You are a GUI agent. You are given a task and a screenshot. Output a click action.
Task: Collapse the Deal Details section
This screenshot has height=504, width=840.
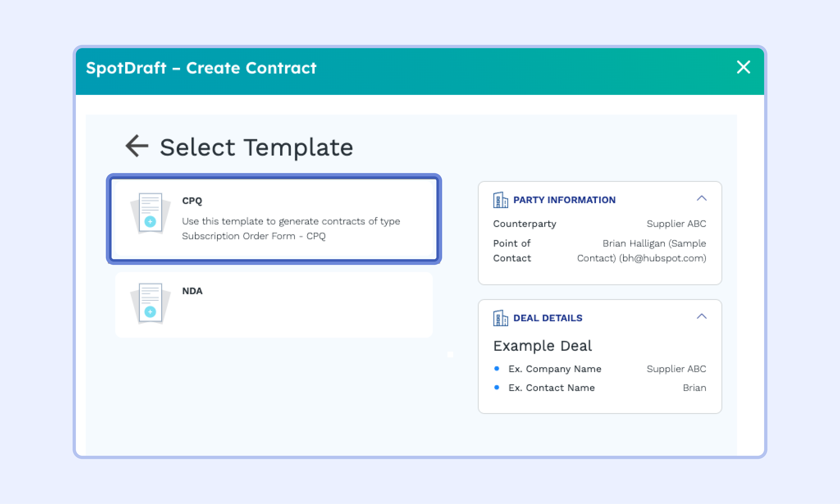[x=701, y=317]
